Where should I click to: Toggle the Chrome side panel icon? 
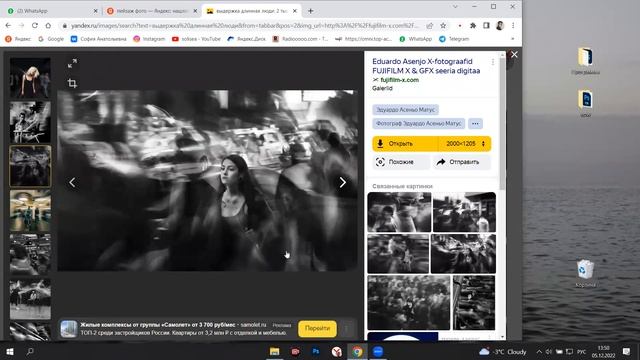click(x=486, y=26)
